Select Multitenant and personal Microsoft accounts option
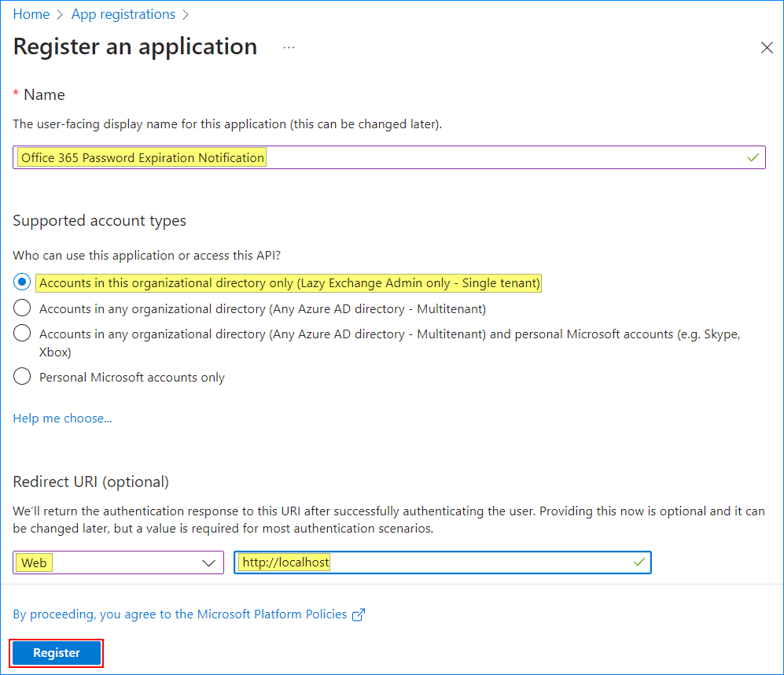784x675 pixels. pyautogui.click(x=22, y=334)
